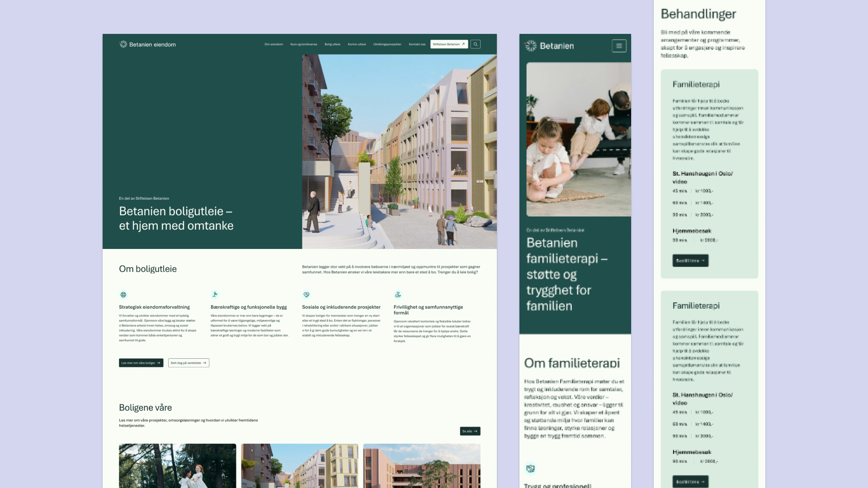This screenshot has width=868, height=488.
Task: Click the heart icon above Sosiale og inkluderende prosjekter
Action: pyautogui.click(x=307, y=295)
